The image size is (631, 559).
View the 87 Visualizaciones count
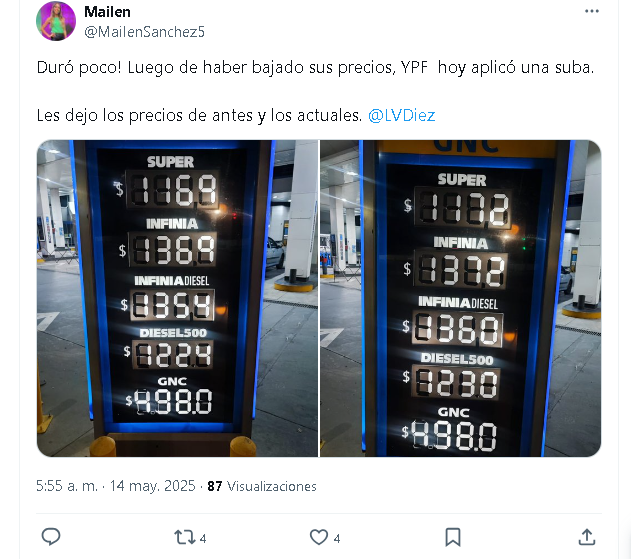[x=262, y=486]
